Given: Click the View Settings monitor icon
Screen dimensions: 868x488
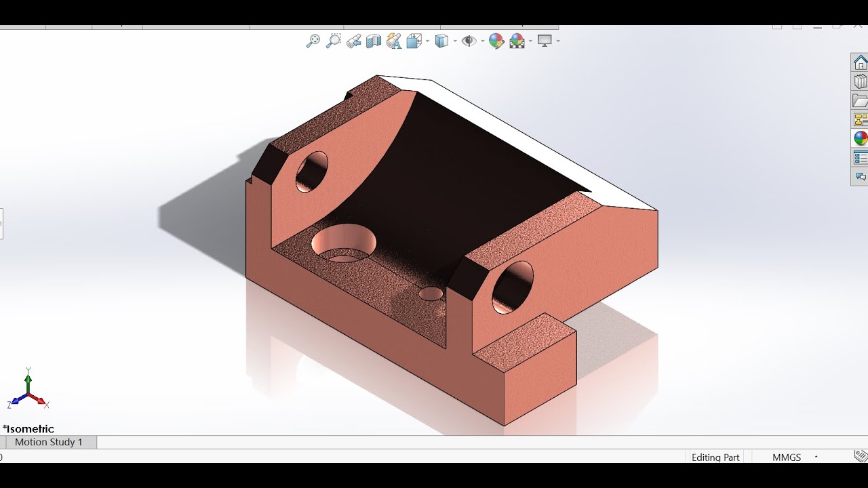Looking at the screenshot, I should coord(545,41).
